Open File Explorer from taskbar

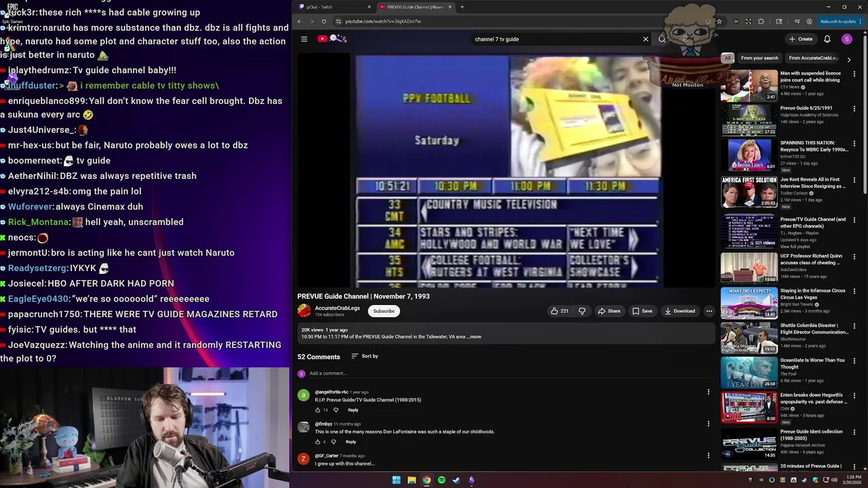click(x=412, y=480)
